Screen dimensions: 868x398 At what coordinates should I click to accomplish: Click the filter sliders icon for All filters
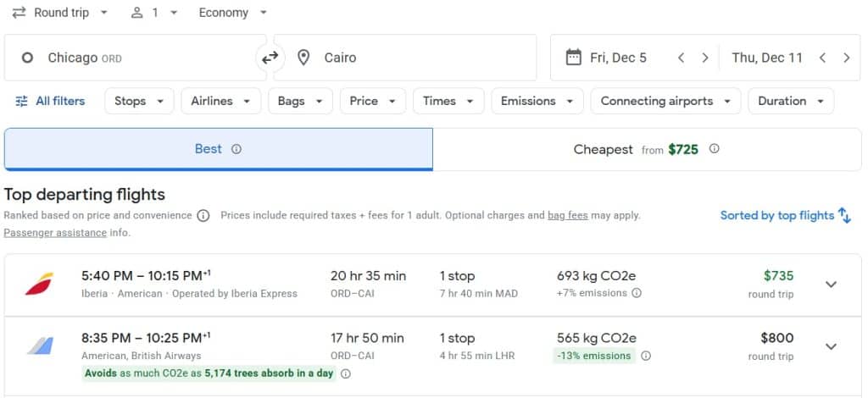[x=21, y=101]
